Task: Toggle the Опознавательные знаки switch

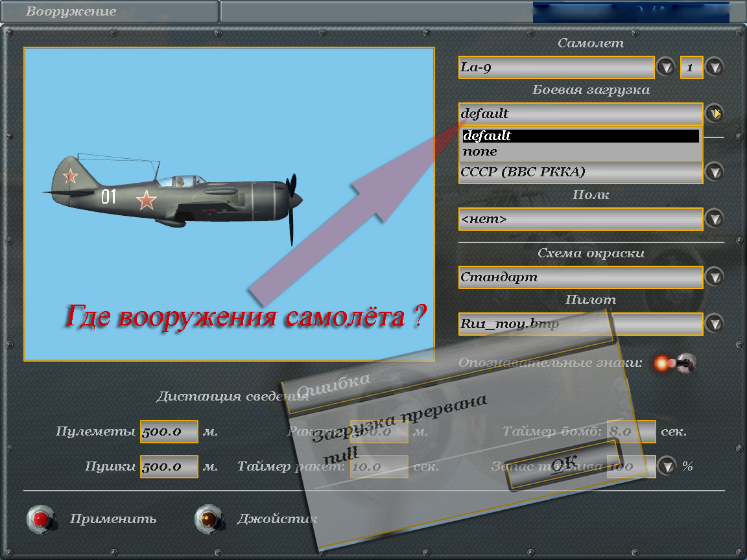Action: pos(676,364)
